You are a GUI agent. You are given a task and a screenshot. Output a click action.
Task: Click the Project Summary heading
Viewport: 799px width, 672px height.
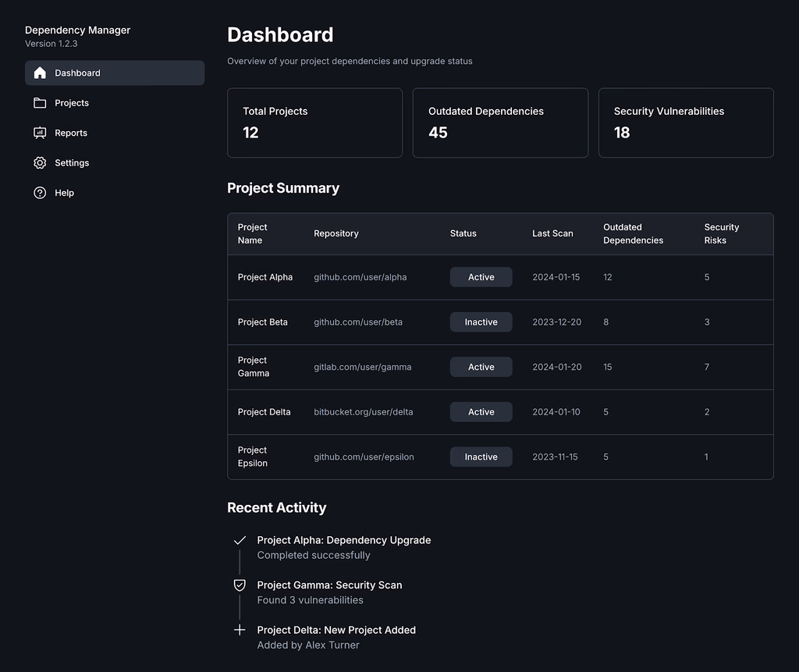point(283,188)
